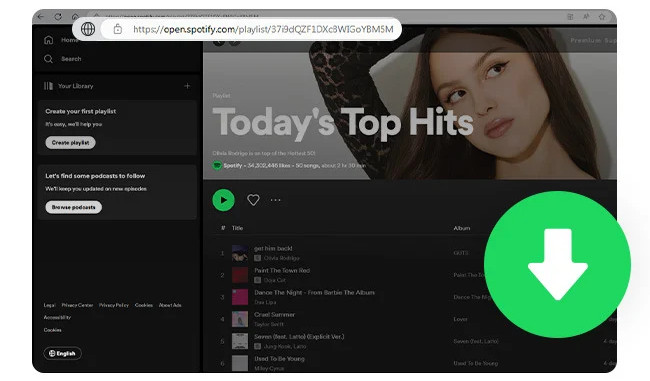Click the 'get him back!' cover thumbnail
650x381 pixels.
240,253
